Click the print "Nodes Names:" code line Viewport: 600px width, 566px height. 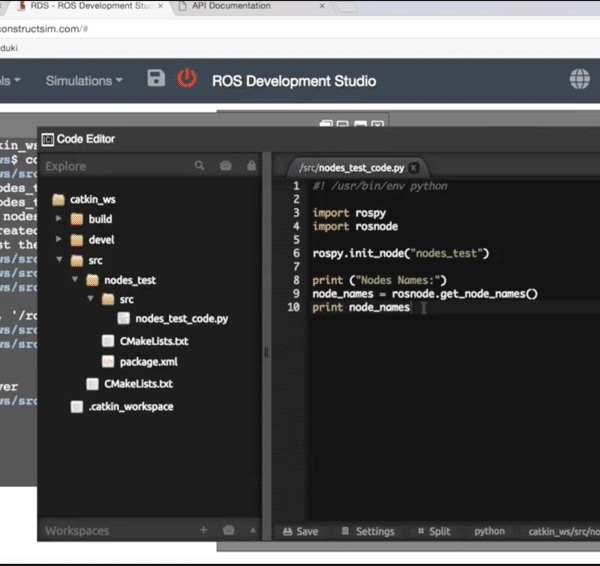(379, 281)
